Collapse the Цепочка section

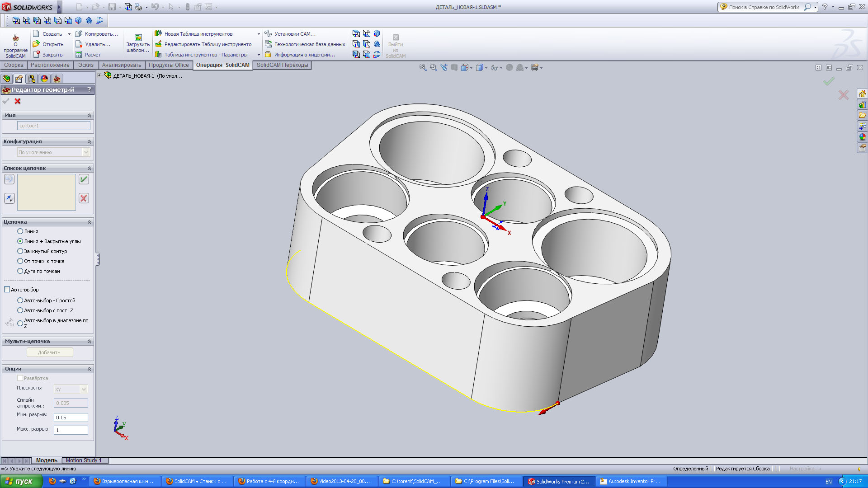click(x=89, y=222)
